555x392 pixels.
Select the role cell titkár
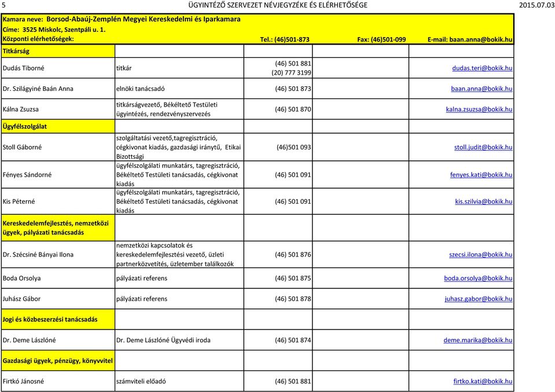tap(179, 68)
